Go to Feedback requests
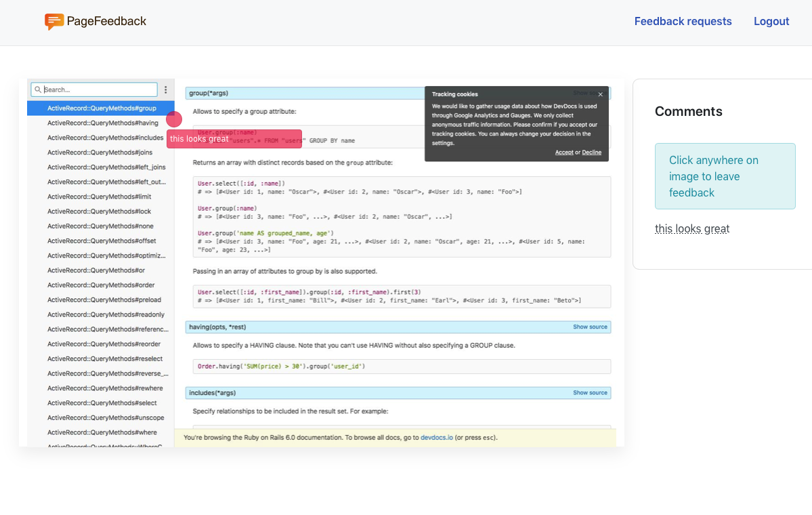 [x=683, y=21]
